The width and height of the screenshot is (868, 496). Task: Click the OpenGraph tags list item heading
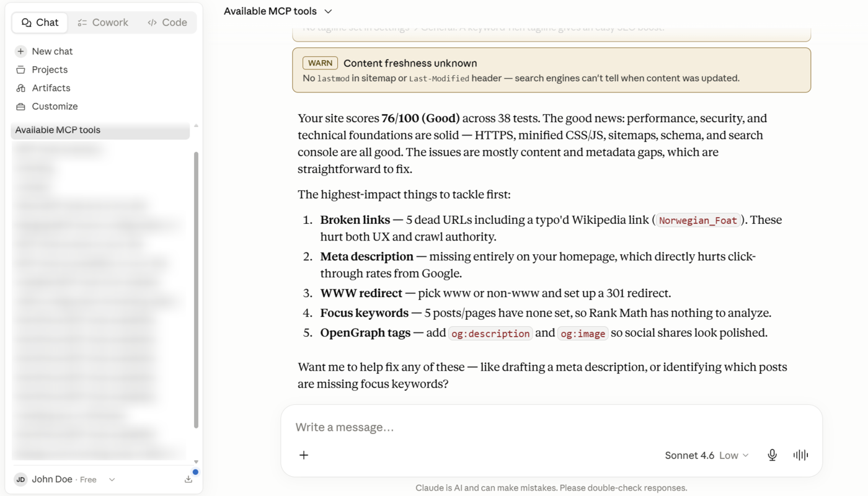[365, 333]
